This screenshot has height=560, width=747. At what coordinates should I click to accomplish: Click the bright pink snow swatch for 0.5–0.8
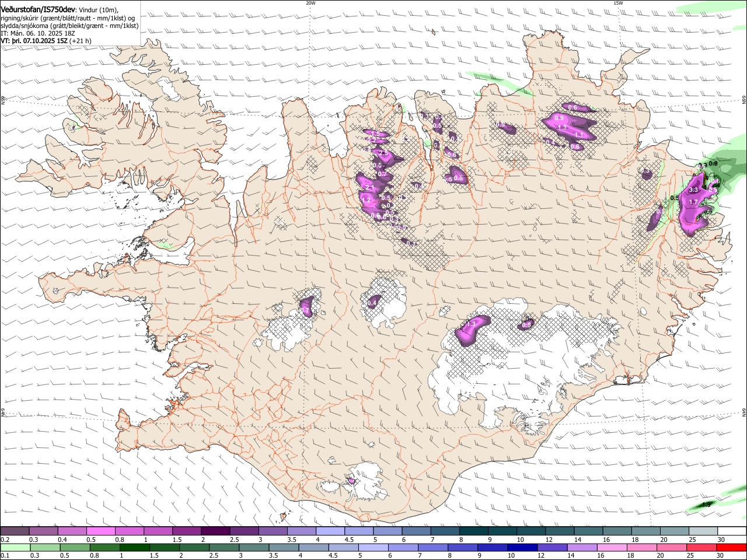101,531
